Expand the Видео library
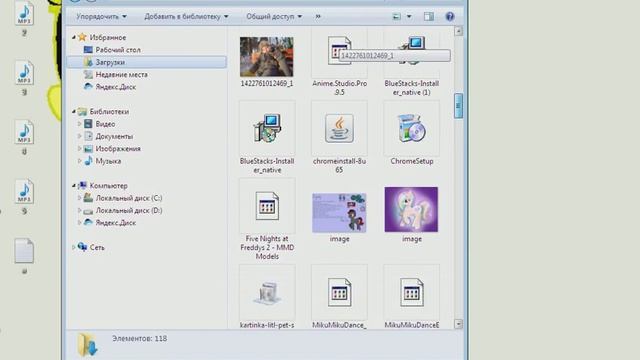 (80, 124)
